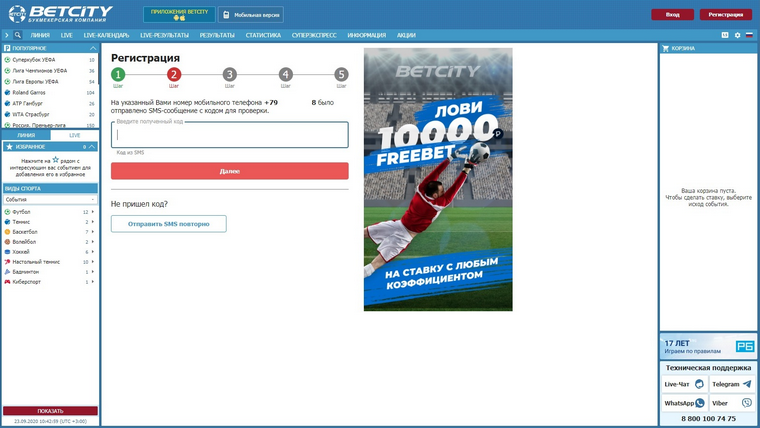This screenshot has width=760, height=428.
Task: Open WhatsApp support
Action: [x=684, y=403]
